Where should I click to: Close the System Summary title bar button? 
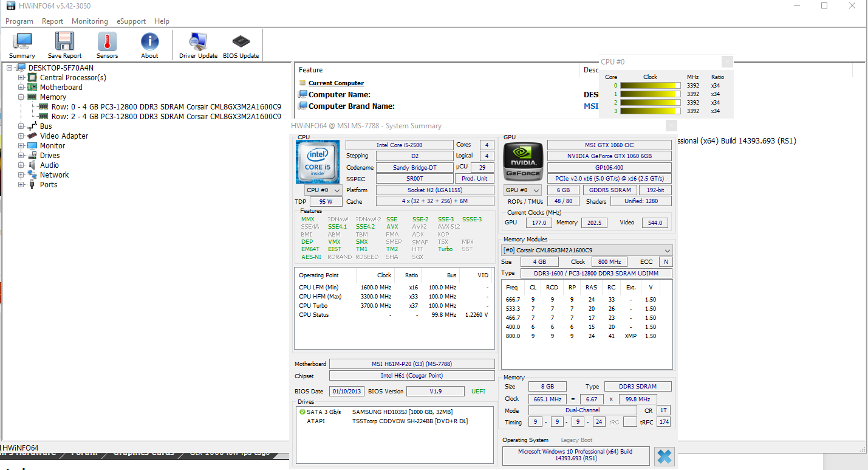pos(671,126)
